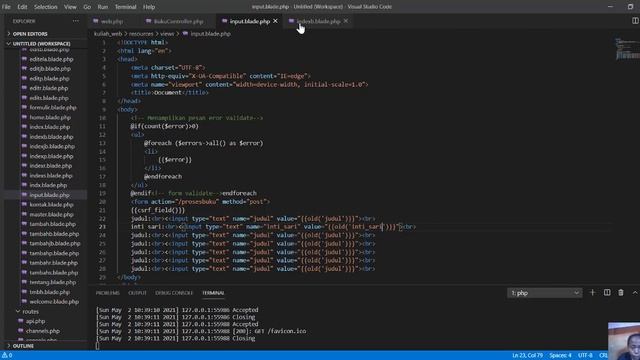Close the indexb.blade.php editor tab
Viewport: 640px width, 360px height.
[346, 21]
